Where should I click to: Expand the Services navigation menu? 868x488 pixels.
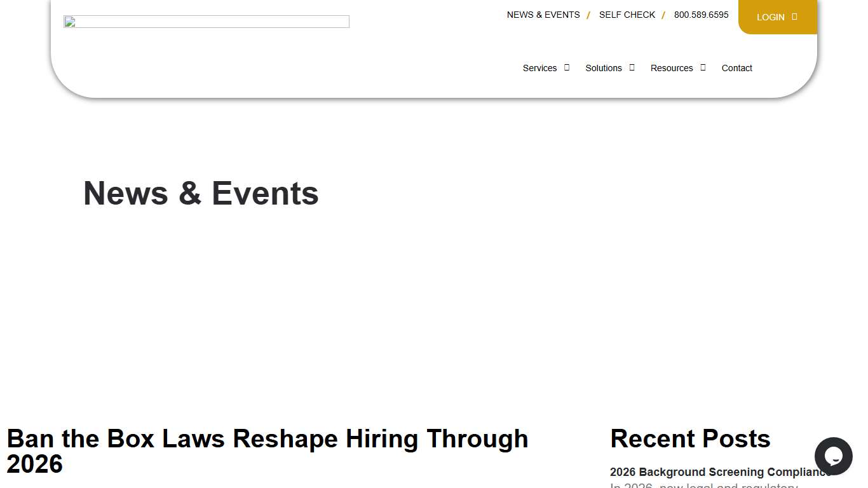coord(539,68)
